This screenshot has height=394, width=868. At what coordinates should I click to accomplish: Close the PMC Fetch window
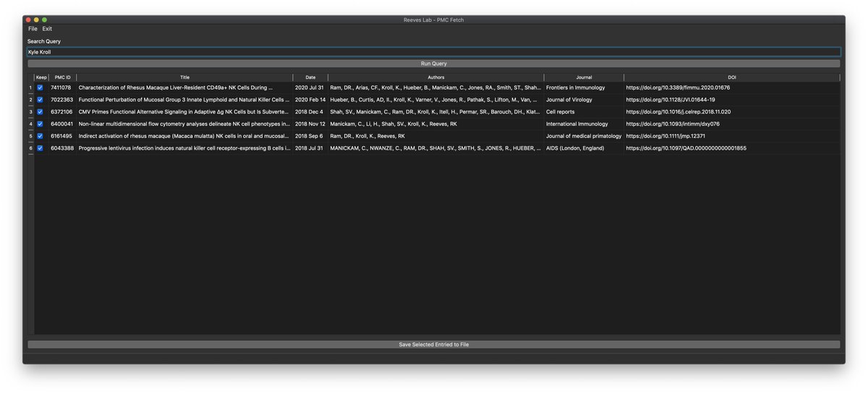29,20
